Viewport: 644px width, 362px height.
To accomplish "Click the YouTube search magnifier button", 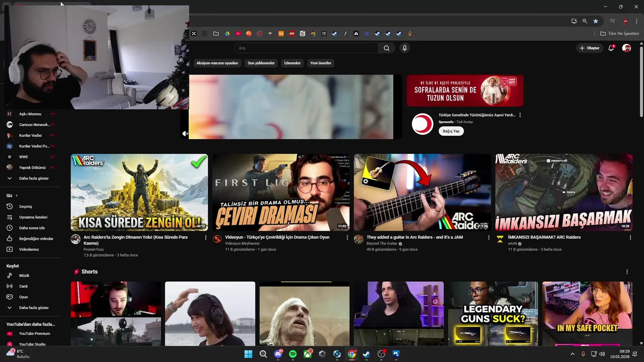I will click(386, 48).
